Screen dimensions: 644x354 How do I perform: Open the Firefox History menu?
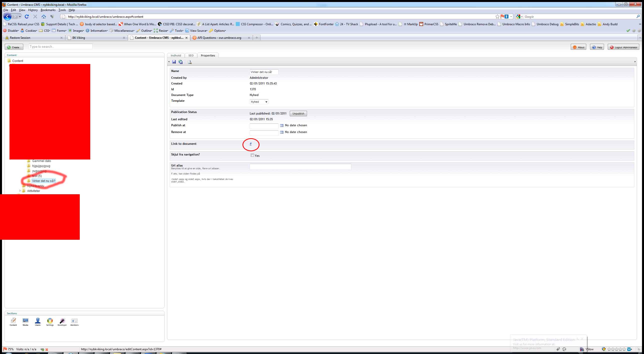coord(33,10)
